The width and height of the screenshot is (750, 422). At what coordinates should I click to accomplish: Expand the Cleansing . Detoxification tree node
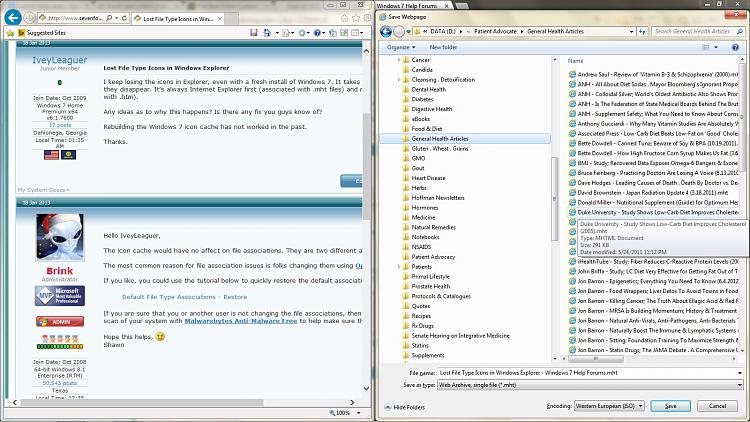[x=399, y=79]
